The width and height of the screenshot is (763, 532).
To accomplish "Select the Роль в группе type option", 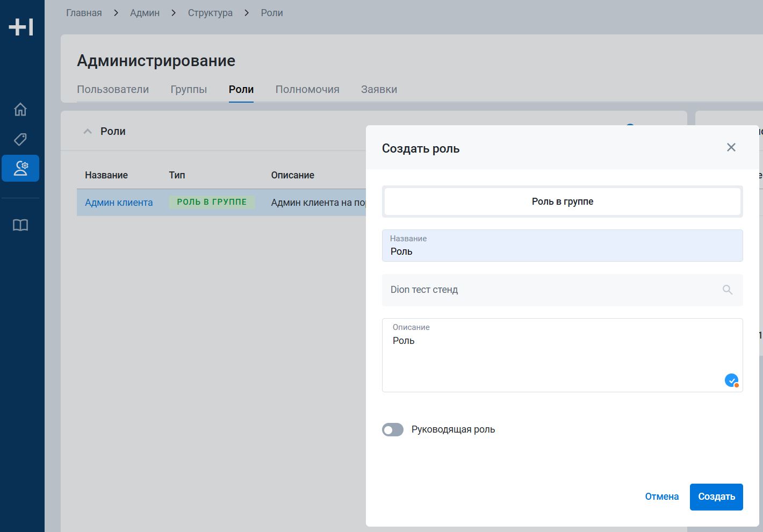I will pos(562,202).
